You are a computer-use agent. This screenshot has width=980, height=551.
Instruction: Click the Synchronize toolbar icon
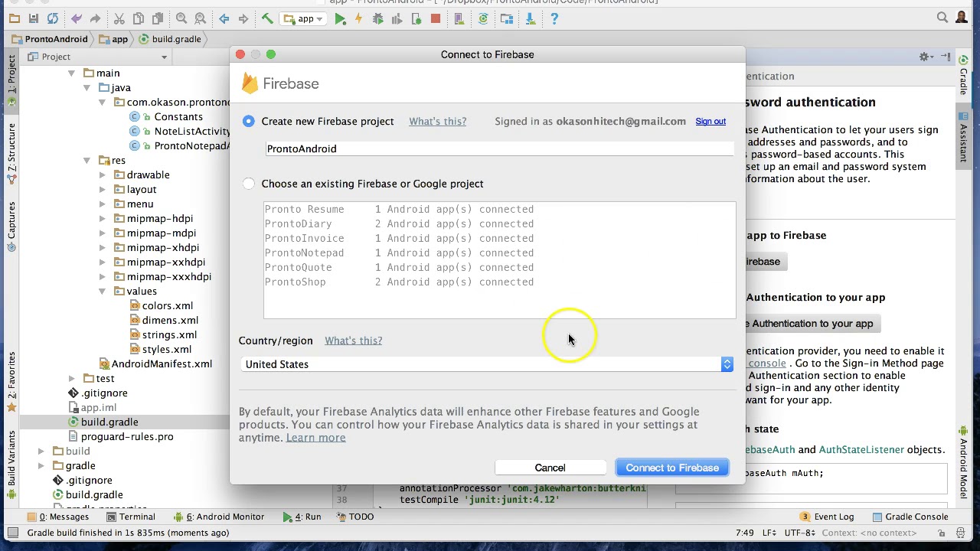(x=52, y=18)
